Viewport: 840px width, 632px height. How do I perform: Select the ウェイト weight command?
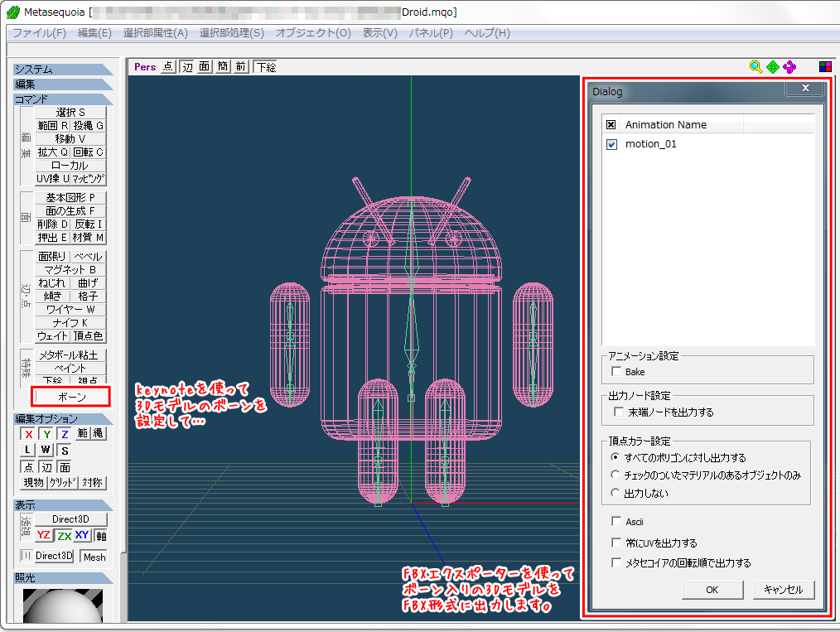[x=53, y=336]
